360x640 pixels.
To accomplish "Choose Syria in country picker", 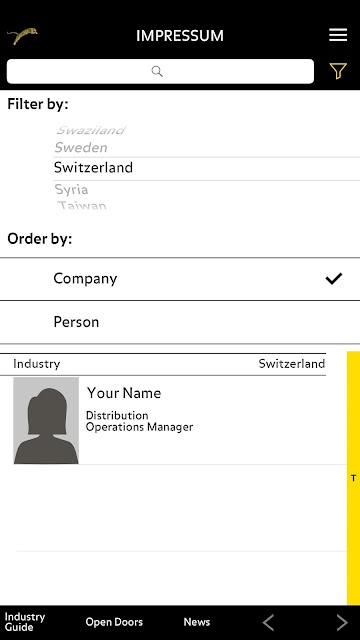I will pyautogui.click(x=71, y=189).
